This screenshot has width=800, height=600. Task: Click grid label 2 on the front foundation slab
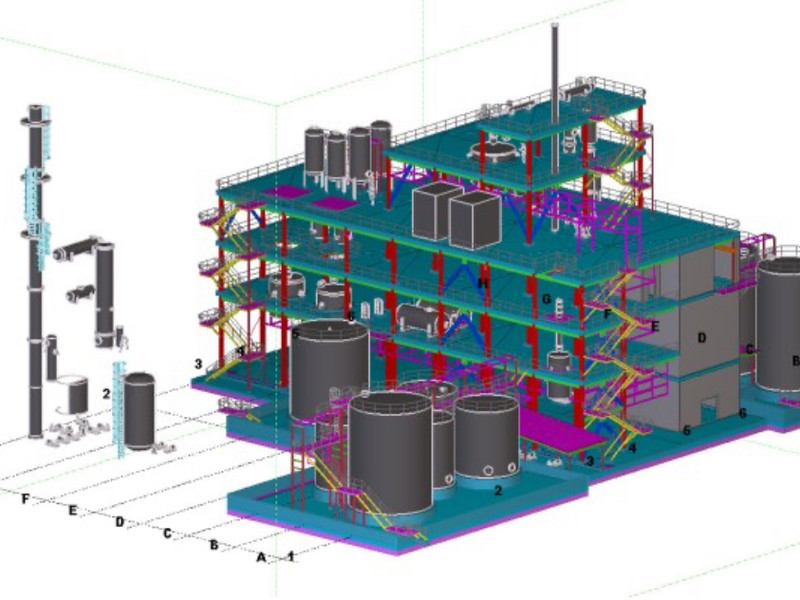click(x=498, y=490)
